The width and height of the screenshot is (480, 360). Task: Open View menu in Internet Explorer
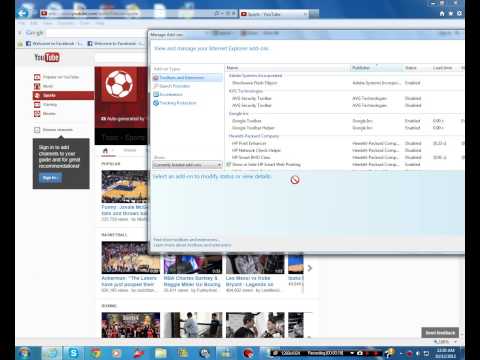pyautogui.click(x=48, y=23)
